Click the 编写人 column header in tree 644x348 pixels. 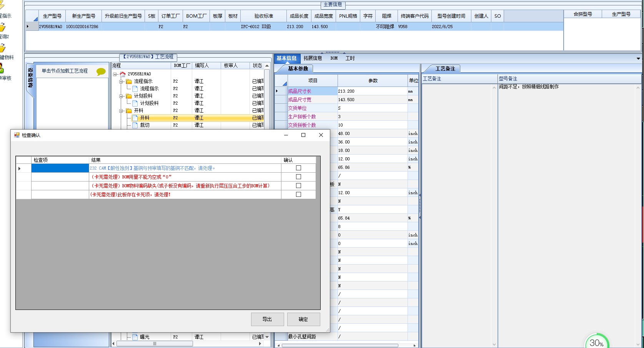pyautogui.click(x=206, y=66)
